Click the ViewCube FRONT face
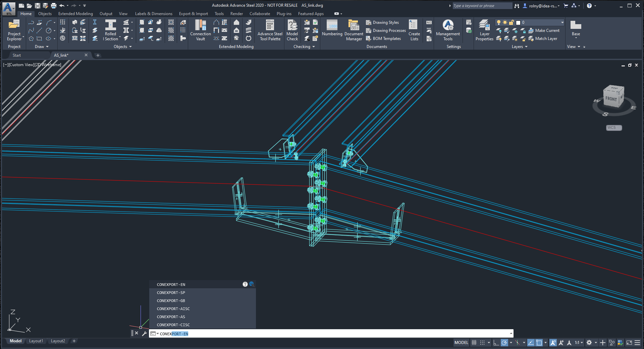644x349 pixels. (x=611, y=99)
